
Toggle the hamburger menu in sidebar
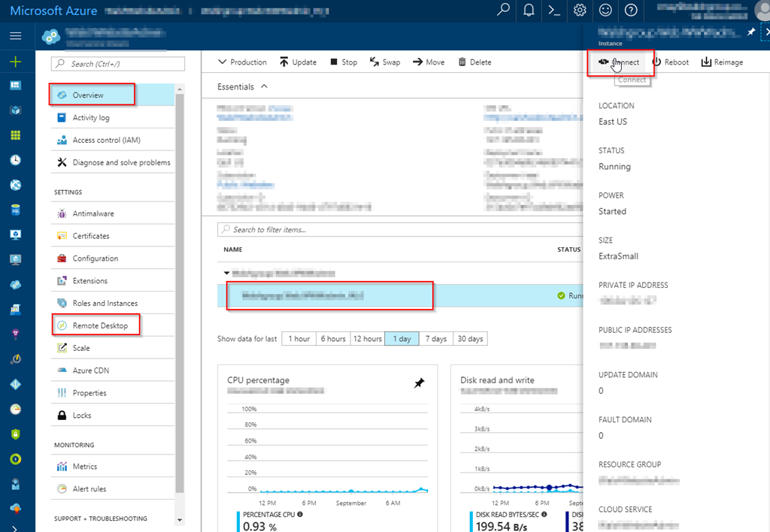16,36
